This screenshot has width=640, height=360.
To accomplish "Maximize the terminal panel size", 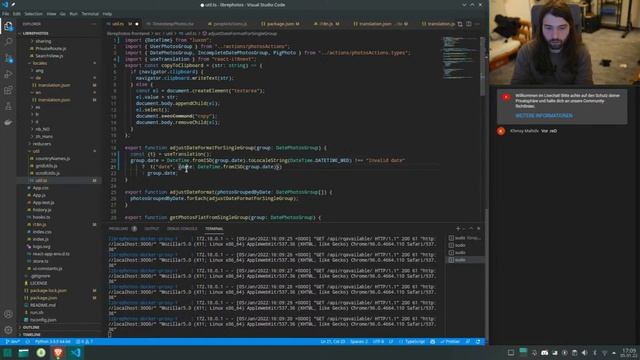I will (x=471, y=229).
